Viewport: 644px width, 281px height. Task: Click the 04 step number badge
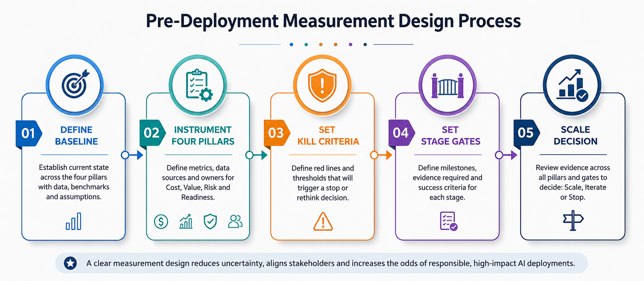tap(402, 133)
